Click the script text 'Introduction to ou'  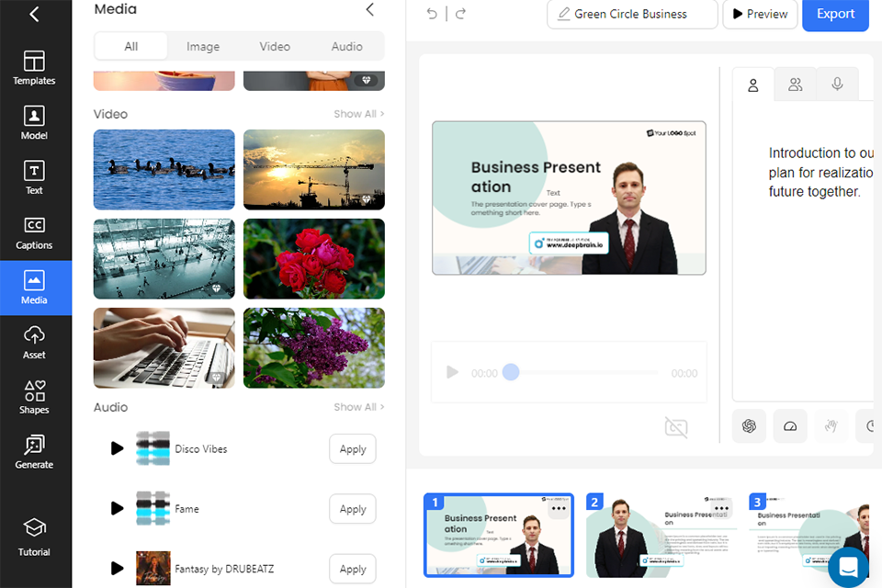pos(820,153)
